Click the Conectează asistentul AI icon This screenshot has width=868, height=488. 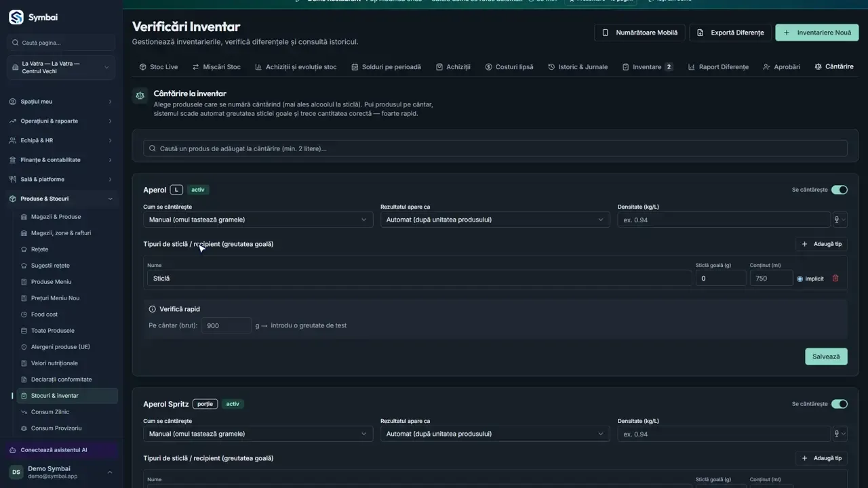(x=13, y=450)
